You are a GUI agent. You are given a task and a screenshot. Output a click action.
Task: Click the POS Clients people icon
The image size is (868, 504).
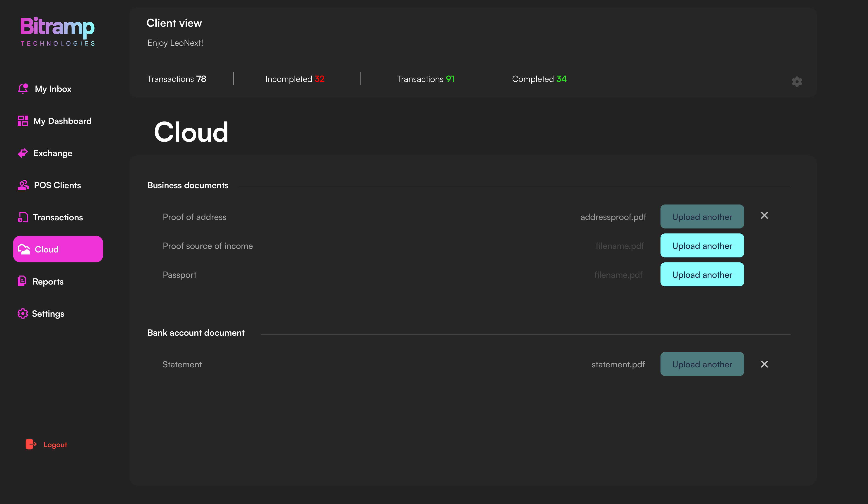(23, 185)
